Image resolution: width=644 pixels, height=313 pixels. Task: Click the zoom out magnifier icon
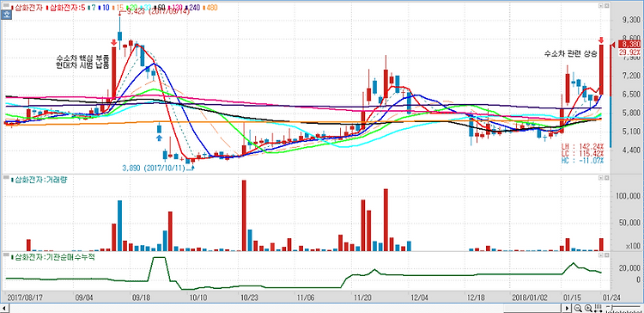coord(578,309)
